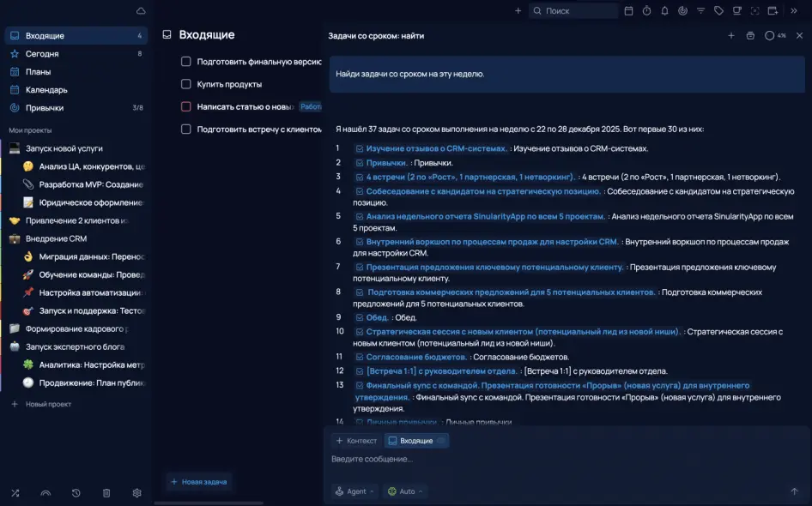Open the filter icon in toolbar
The image size is (812, 506).
(x=700, y=11)
